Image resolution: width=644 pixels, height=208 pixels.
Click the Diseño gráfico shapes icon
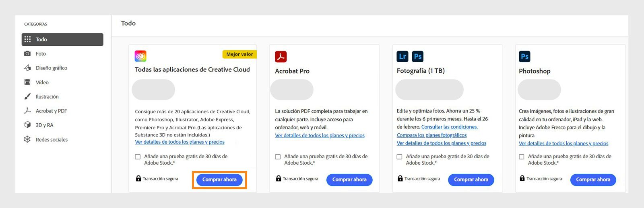(27, 68)
